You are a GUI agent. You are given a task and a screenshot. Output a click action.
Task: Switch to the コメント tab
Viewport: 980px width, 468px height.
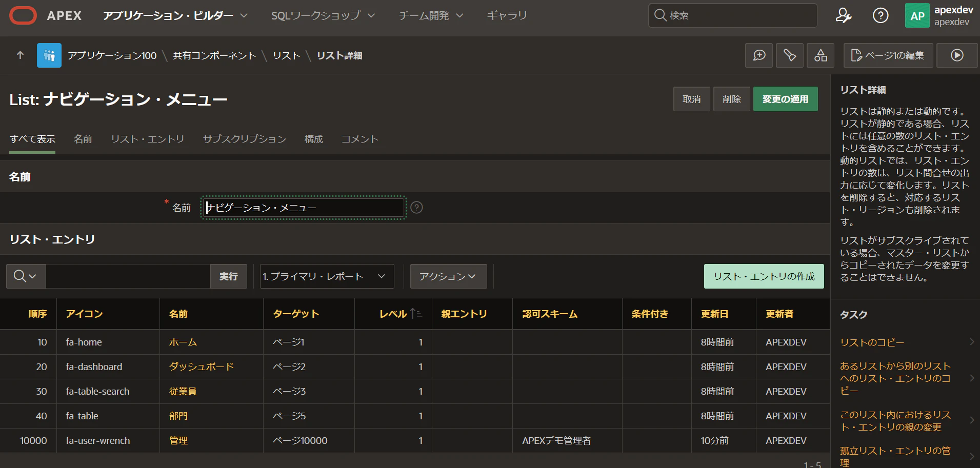click(360, 139)
